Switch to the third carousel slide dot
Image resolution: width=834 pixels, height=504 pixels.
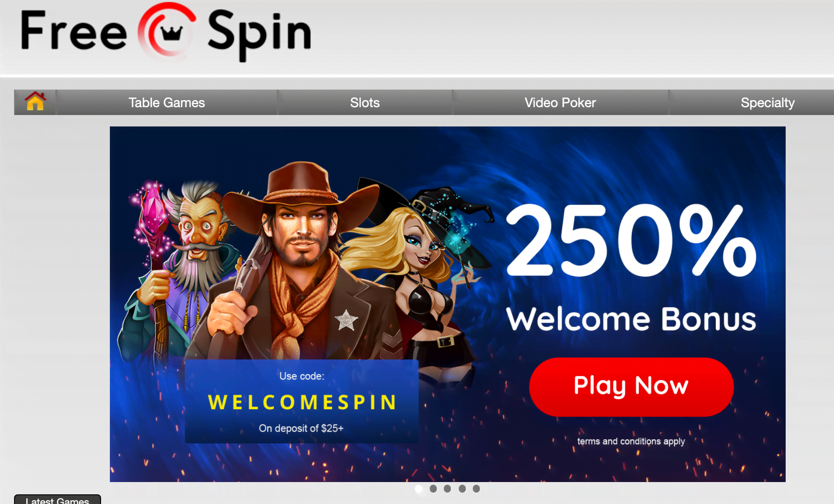coord(447,489)
